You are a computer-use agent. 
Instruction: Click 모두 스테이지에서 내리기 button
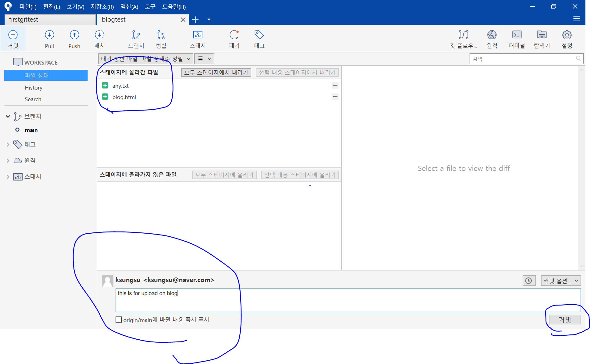coord(216,72)
